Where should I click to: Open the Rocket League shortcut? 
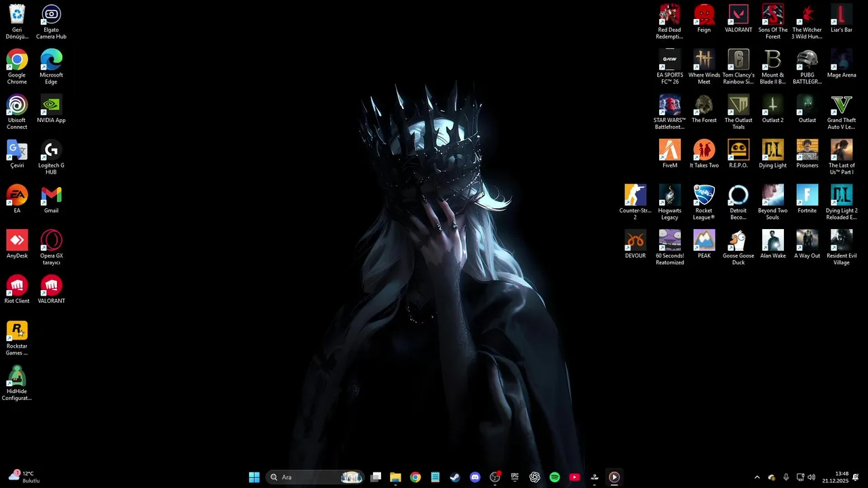tap(704, 203)
